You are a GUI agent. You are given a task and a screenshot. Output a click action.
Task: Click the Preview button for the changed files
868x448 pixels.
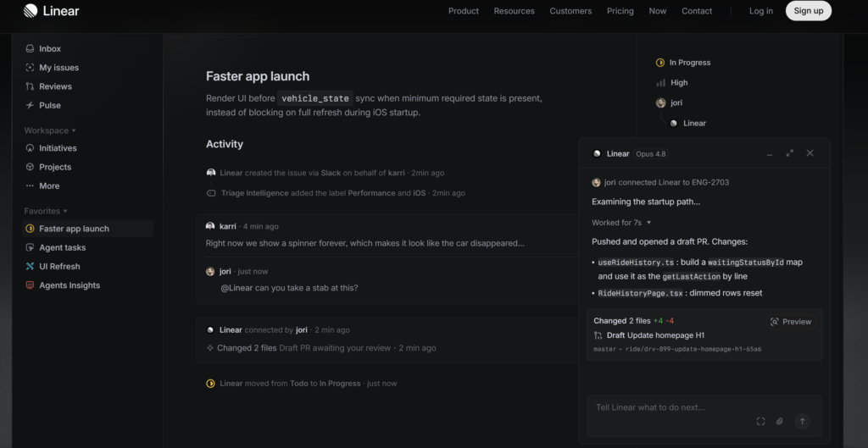click(791, 321)
